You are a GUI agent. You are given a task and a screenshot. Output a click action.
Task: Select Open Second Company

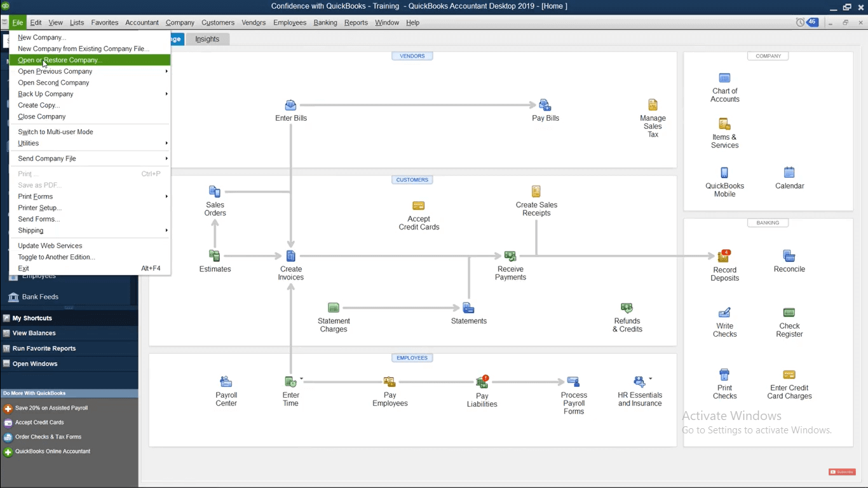(90, 83)
